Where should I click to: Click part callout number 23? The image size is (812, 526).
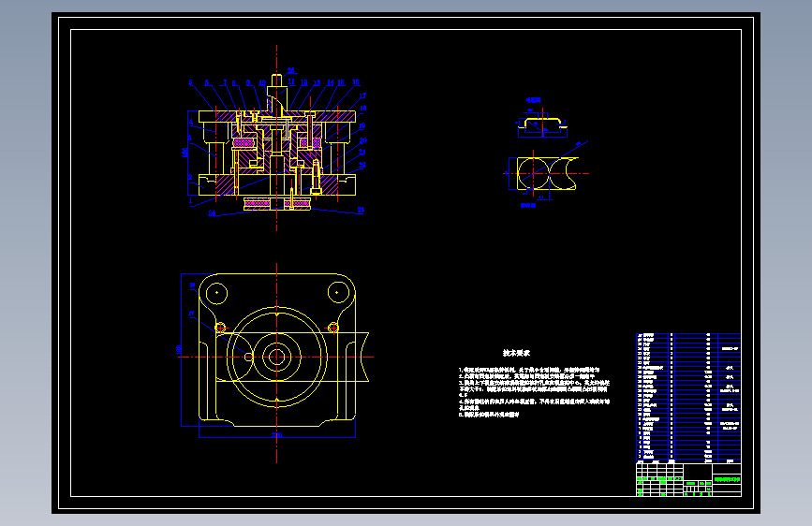pyautogui.click(x=361, y=210)
